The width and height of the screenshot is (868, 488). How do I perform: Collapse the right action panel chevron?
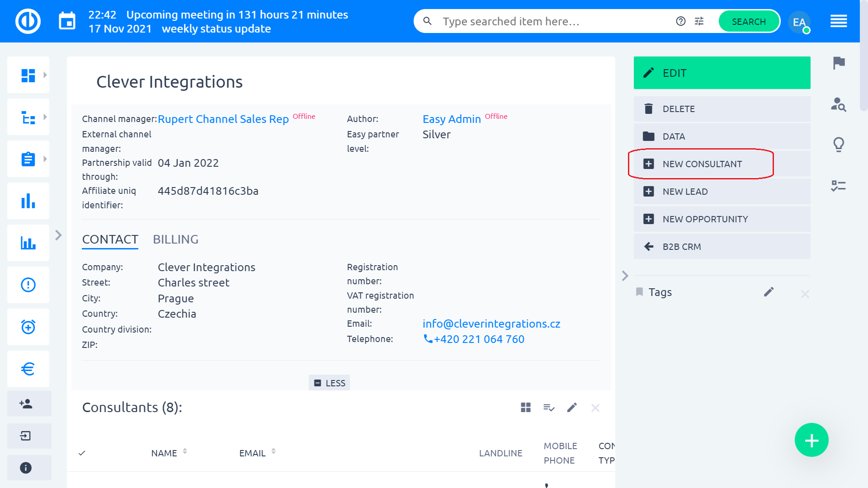coord(625,276)
